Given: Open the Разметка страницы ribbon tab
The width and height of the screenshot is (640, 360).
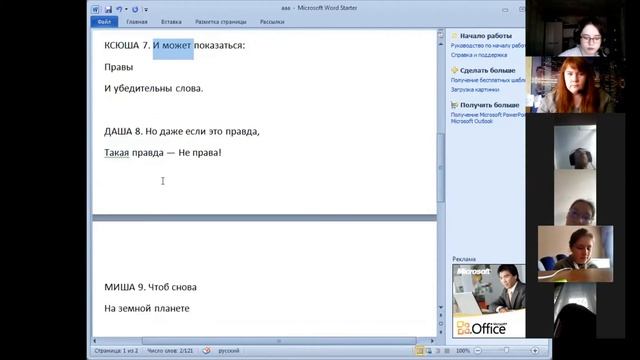Looking at the screenshot, I should point(220,22).
